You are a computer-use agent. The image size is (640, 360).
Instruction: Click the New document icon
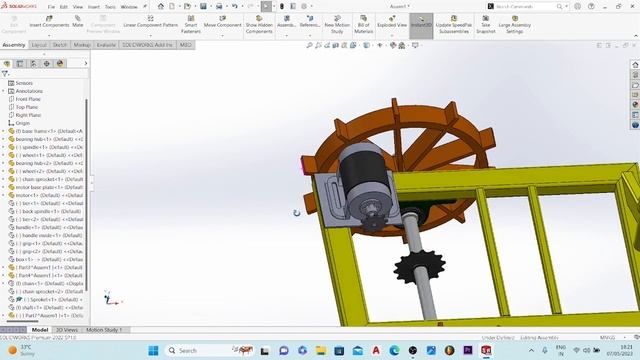(x=172, y=6)
